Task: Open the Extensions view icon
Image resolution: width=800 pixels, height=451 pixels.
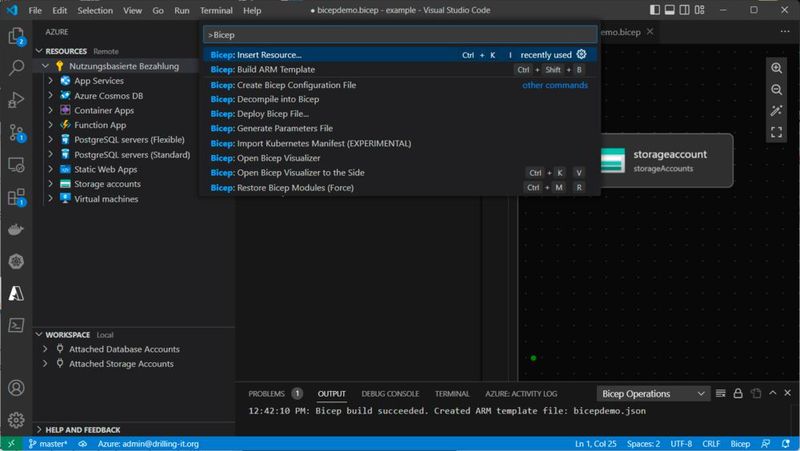Action: pos(16,197)
